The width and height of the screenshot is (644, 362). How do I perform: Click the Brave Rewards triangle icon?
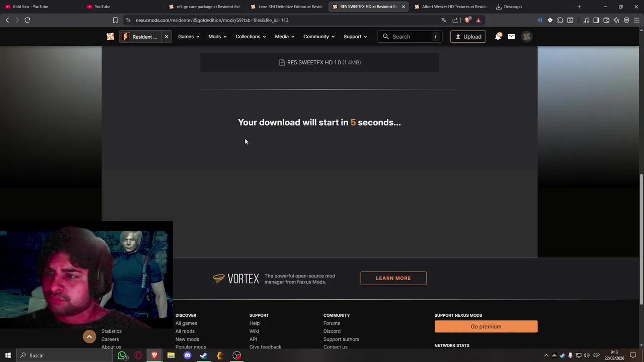point(478,20)
